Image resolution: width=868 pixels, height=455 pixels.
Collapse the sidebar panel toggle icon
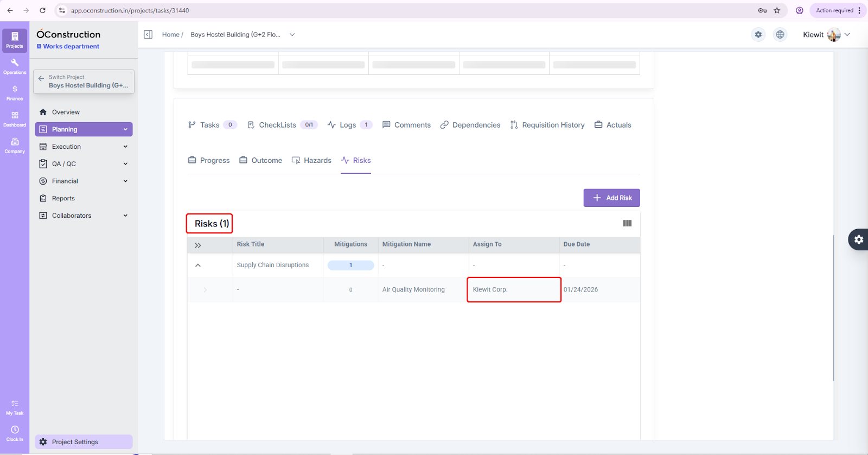[x=148, y=35]
